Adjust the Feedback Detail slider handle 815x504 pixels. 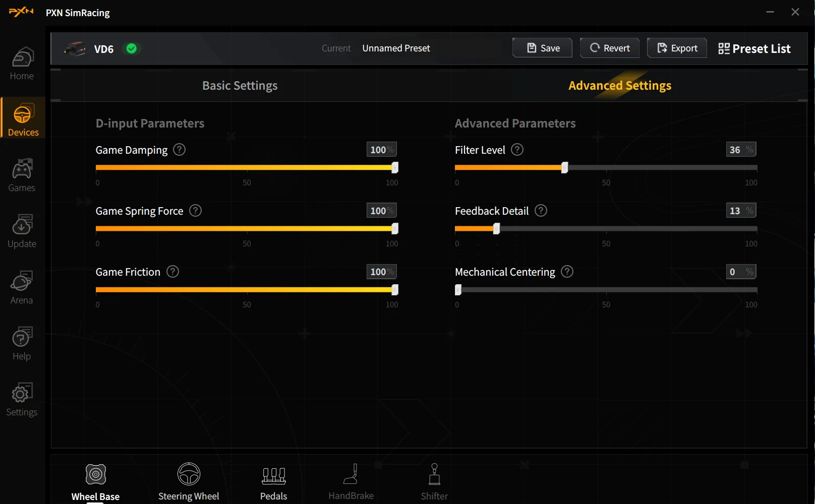[496, 228]
